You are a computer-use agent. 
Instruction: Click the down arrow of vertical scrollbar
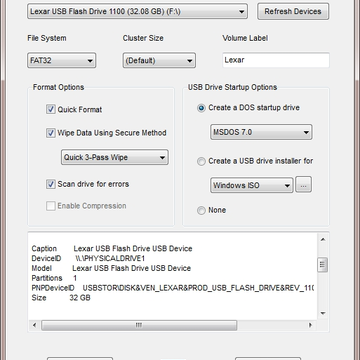[323, 313]
